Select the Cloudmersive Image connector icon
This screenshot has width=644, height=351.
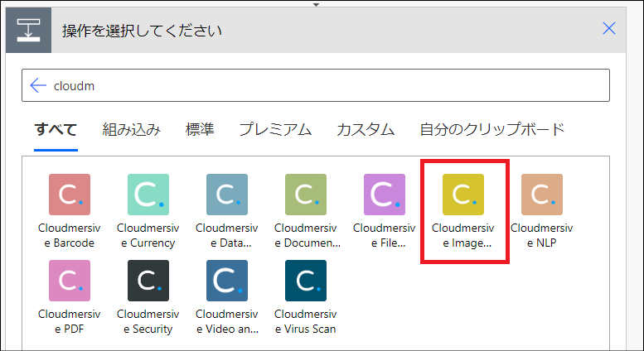[x=463, y=195]
